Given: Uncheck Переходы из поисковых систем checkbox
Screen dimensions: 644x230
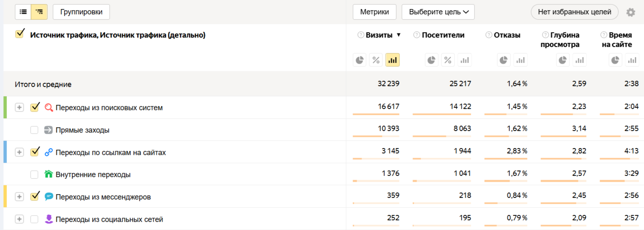Looking at the screenshot, I should (35, 107).
